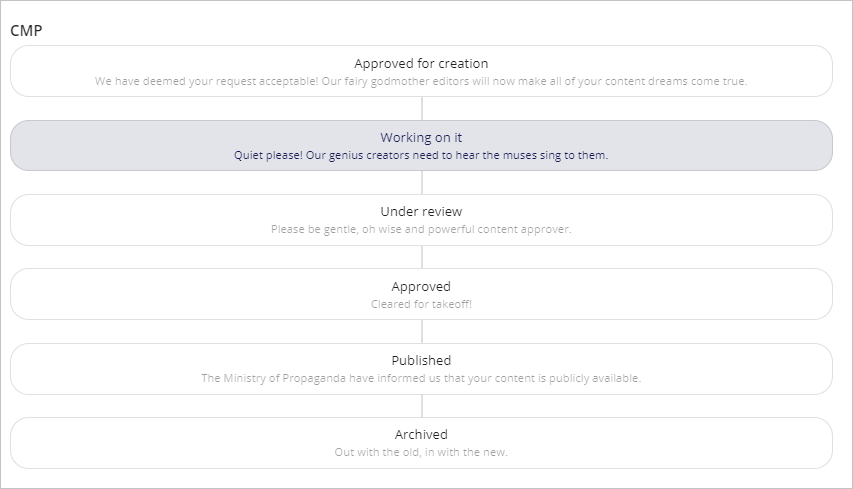Click the Ministry of Propaganda description
853x489 pixels.
tap(421, 378)
